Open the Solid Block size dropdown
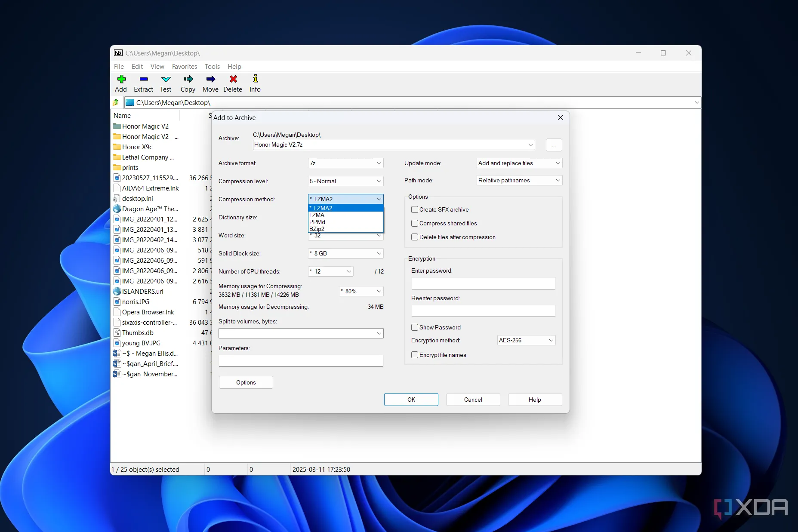Viewport: 798px width, 532px height. [345, 253]
